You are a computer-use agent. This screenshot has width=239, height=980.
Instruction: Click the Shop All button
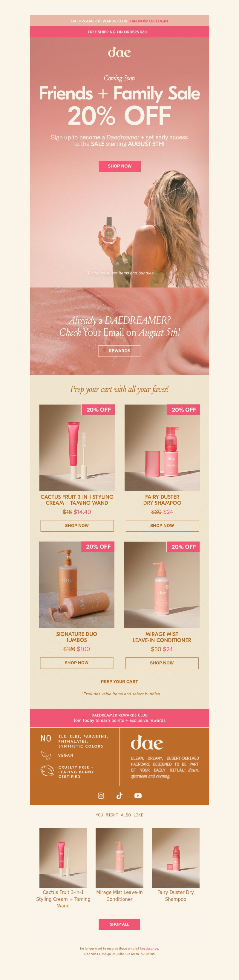[x=119, y=924]
